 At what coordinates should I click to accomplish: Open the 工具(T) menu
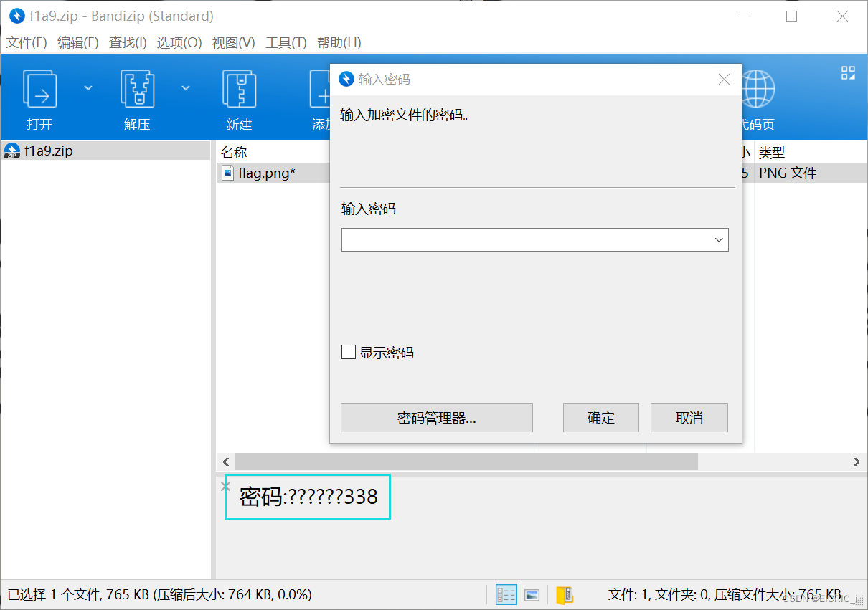[286, 43]
